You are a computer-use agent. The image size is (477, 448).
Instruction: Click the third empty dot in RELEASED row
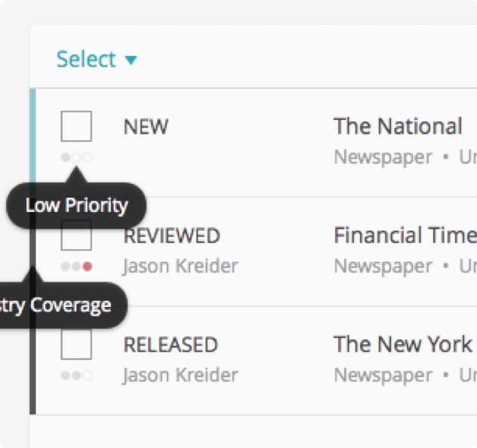pyautogui.click(x=88, y=376)
